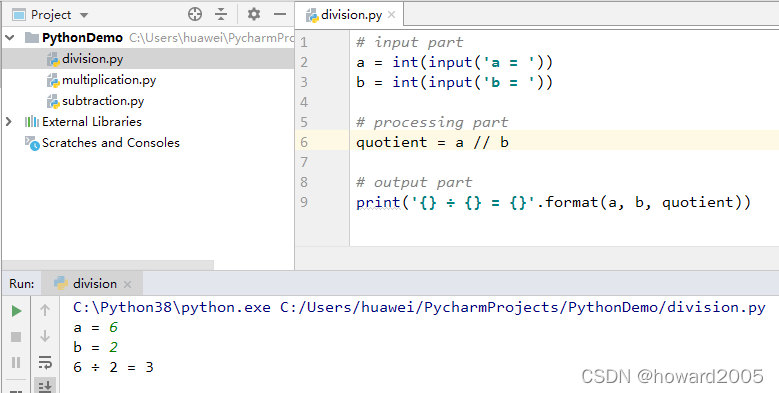
Task: Collapse all via the project toolbar icon
Action: (221, 14)
